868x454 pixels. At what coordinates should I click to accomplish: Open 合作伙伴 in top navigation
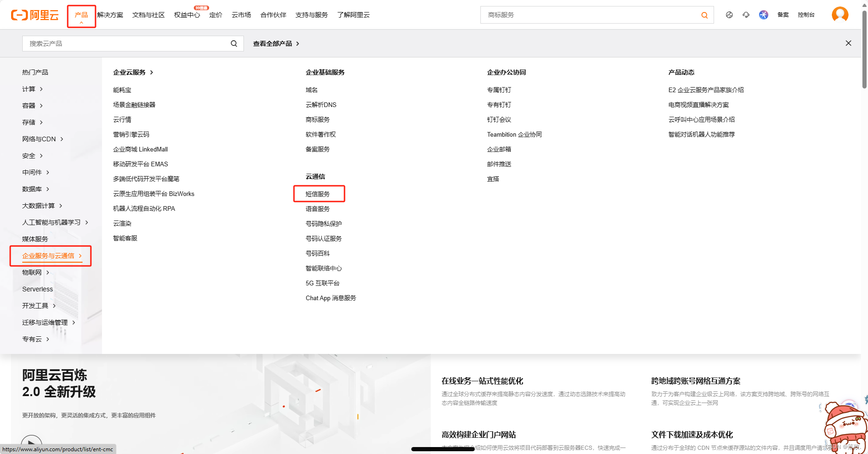[x=273, y=15]
